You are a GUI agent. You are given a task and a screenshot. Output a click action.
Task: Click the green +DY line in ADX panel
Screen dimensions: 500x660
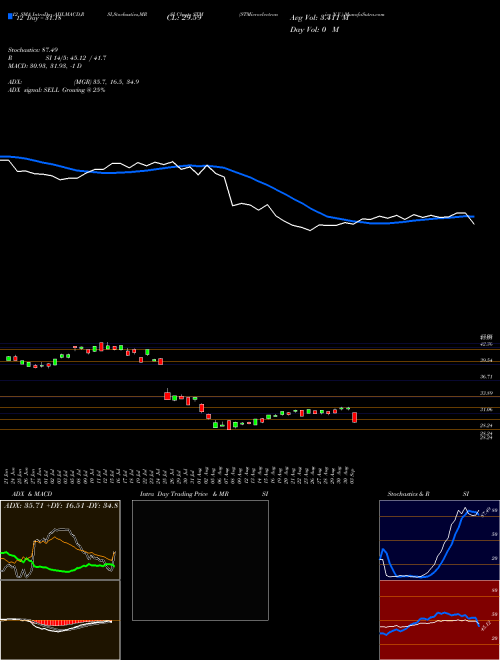(x=59, y=570)
